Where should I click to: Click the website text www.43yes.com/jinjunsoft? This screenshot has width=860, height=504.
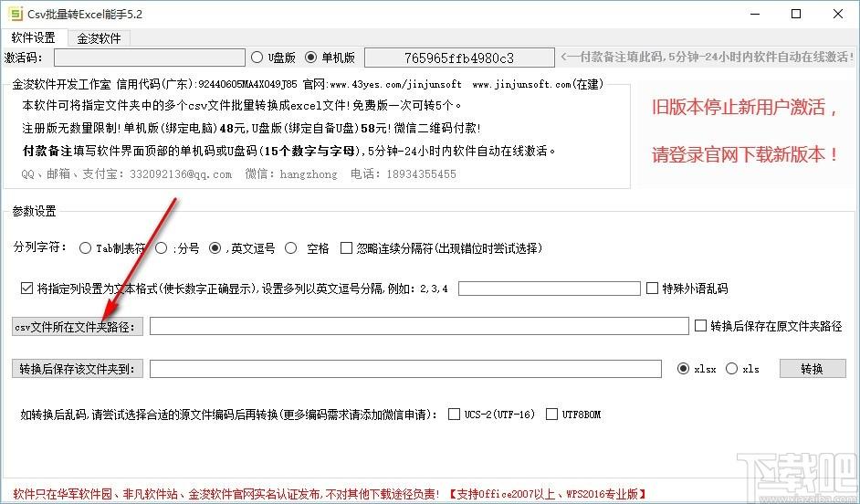click(395, 85)
